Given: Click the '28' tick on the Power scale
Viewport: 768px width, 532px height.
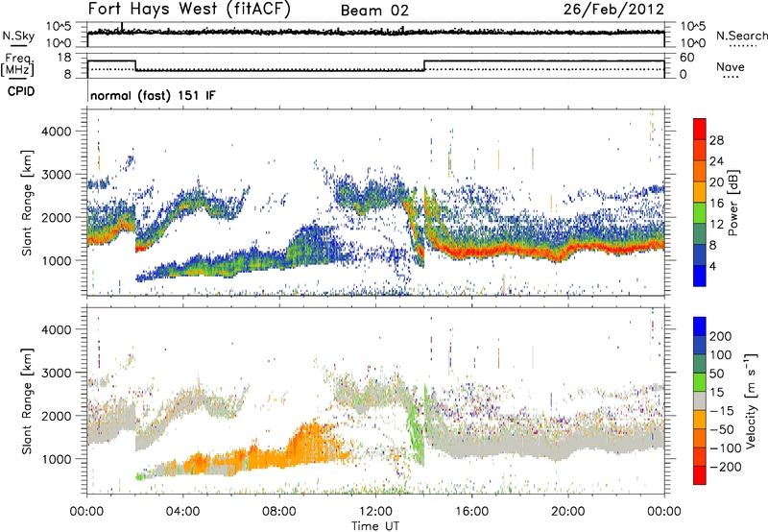Looking at the screenshot, I should (x=716, y=140).
